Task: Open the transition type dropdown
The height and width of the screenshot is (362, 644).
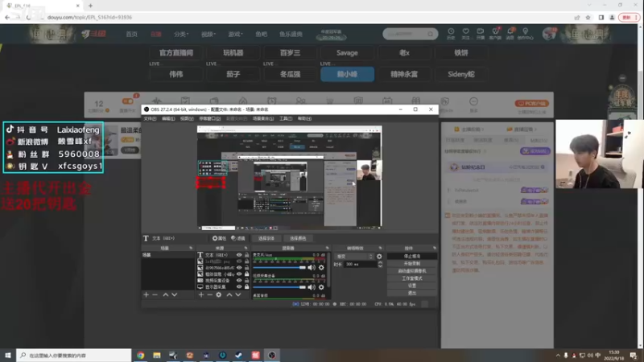Action: pos(354,257)
